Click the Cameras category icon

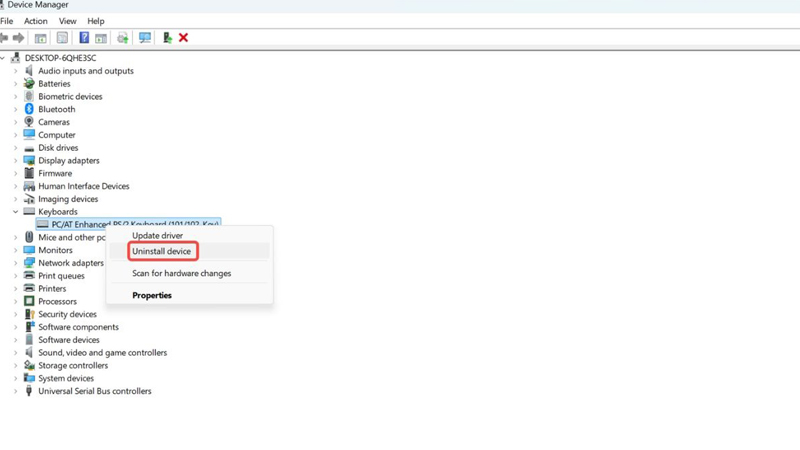tap(29, 122)
